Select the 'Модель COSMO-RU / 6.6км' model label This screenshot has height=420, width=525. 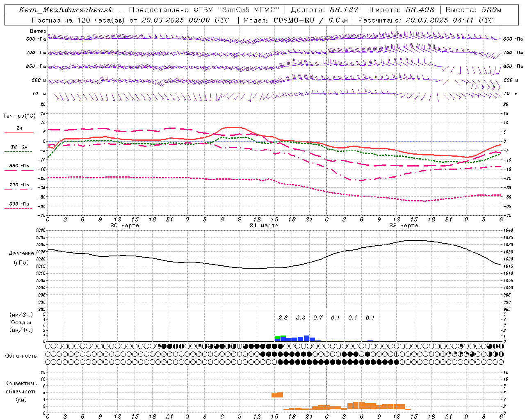click(x=295, y=20)
